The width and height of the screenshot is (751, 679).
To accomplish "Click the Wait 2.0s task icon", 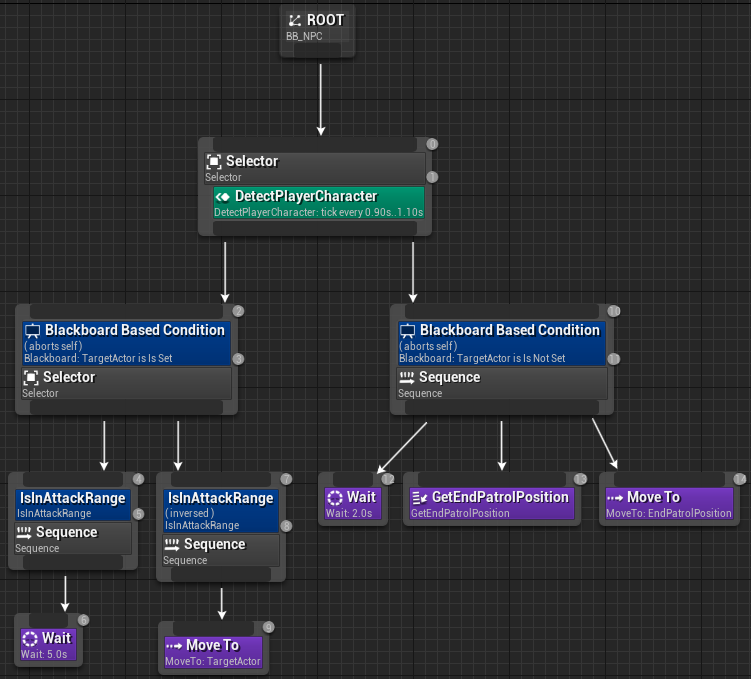I will [335, 498].
